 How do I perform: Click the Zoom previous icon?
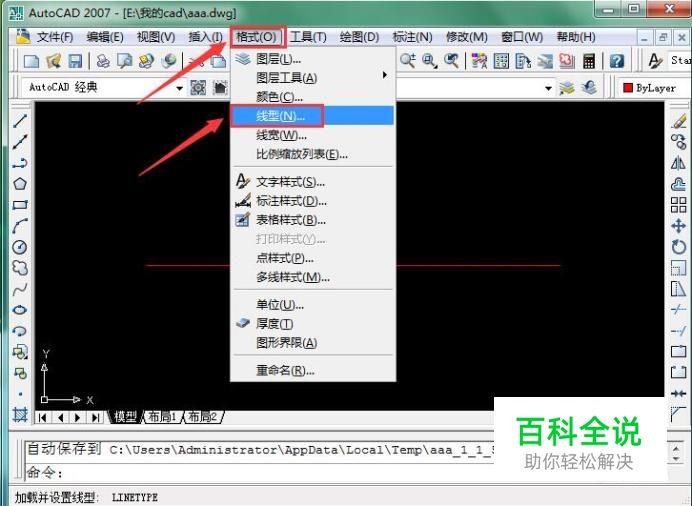451,61
